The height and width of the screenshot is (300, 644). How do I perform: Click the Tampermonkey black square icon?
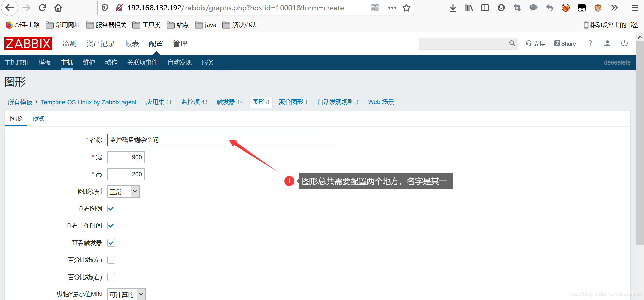tap(582, 8)
